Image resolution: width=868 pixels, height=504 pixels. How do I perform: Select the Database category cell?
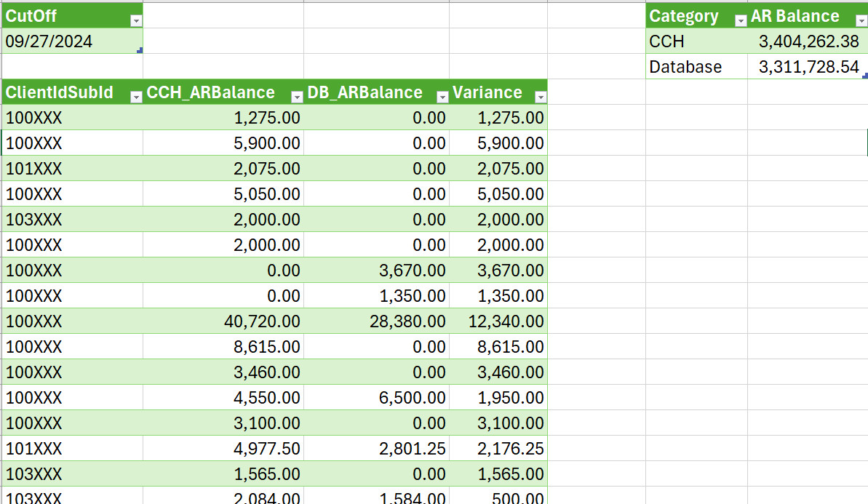696,66
